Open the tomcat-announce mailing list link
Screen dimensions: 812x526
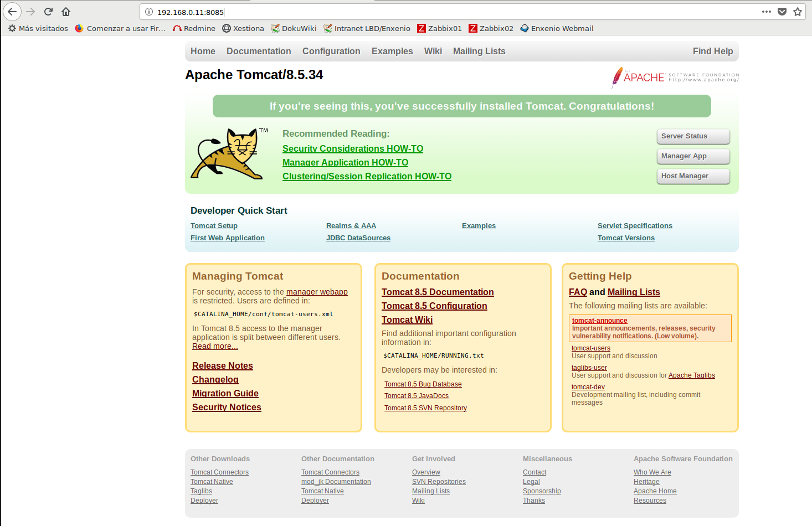pyautogui.click(x=599, y=321)
